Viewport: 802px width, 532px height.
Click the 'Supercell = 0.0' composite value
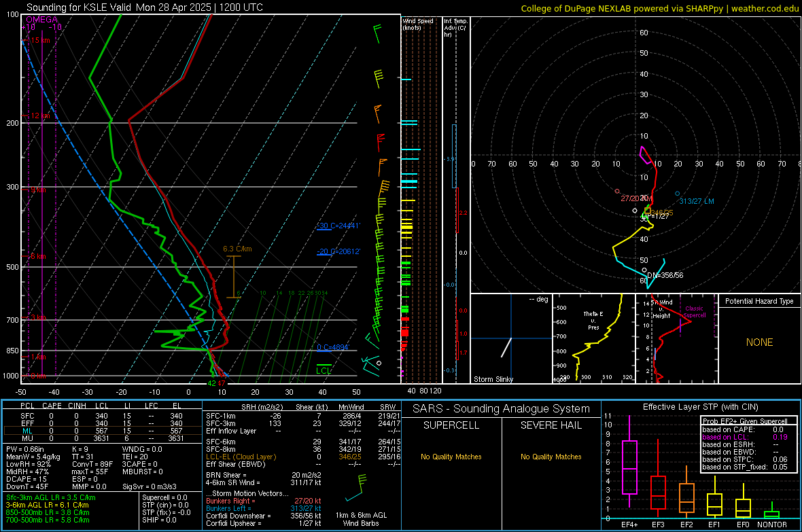point(164,497)
